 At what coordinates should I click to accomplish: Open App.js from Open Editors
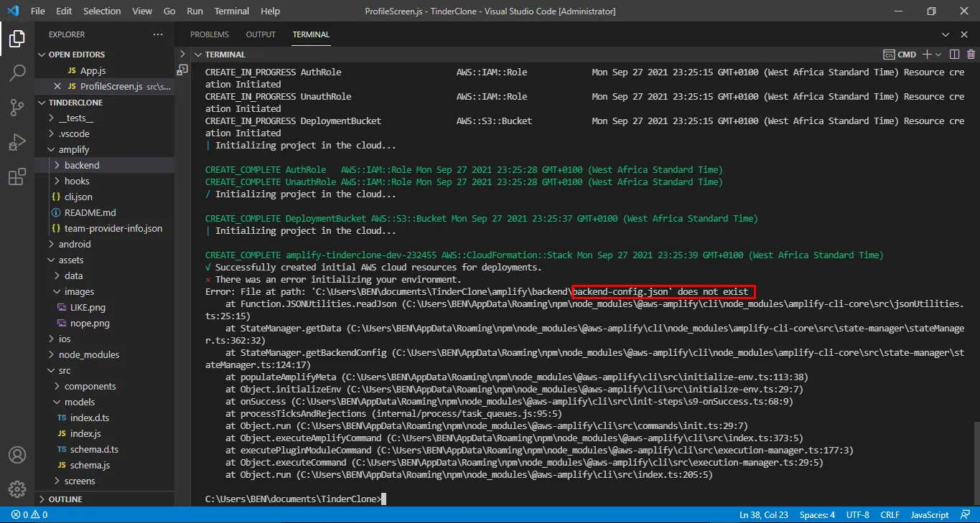tap(105, 70)
